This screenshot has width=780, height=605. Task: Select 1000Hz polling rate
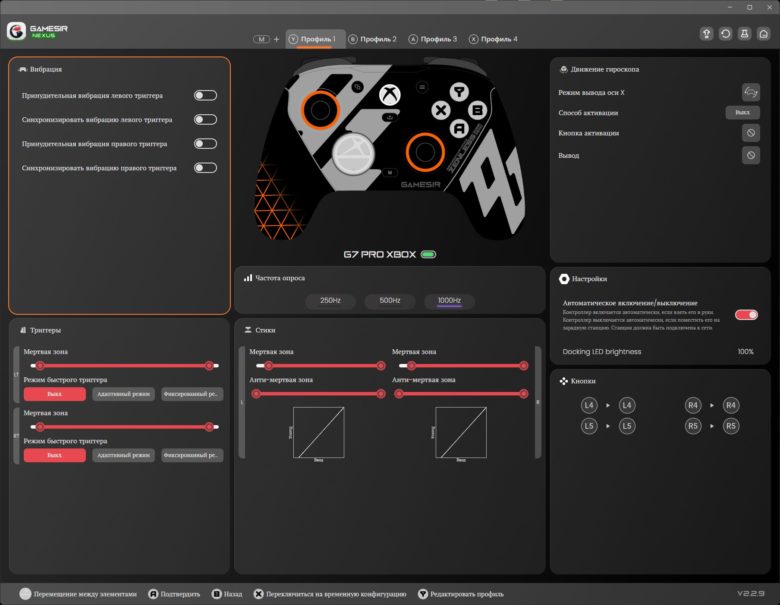(449, 301)
